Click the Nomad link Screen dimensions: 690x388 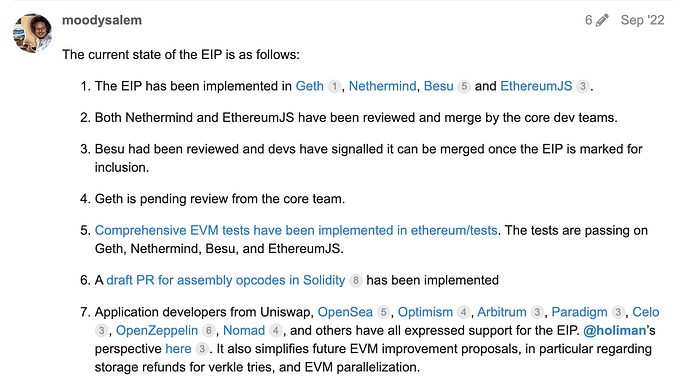[244, 330]
